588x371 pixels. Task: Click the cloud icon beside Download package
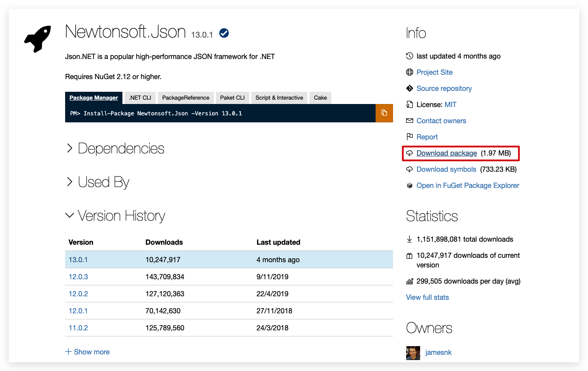[410, 153]
